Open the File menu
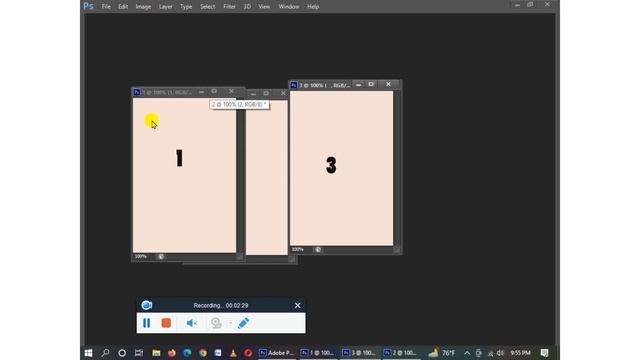The height and width of the screenshot is (360, 640). pyautogui.click(x=106, y=7)
